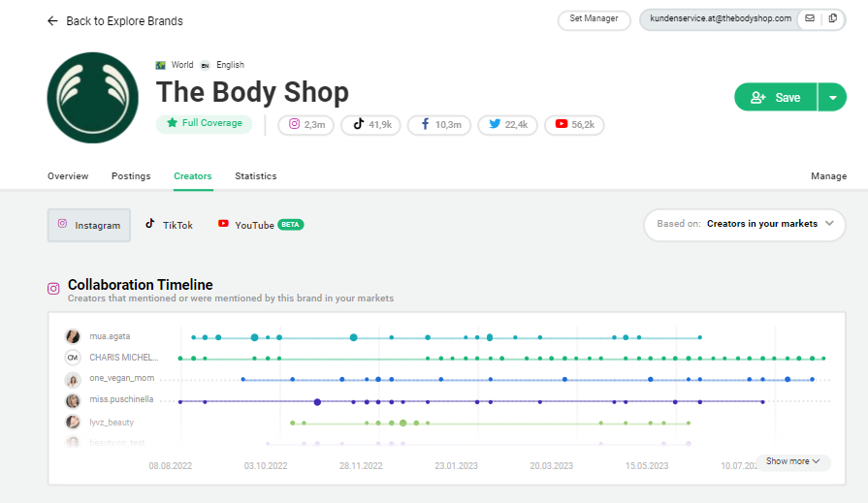Click the Full Coverage badge
This screenshot has width=868, height=503.
tap(205, 123)
